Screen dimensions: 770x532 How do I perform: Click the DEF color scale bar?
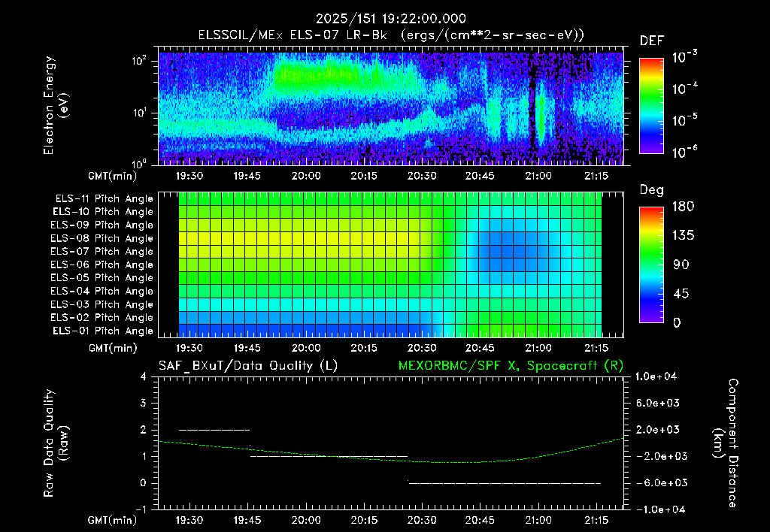click(651, 106)
